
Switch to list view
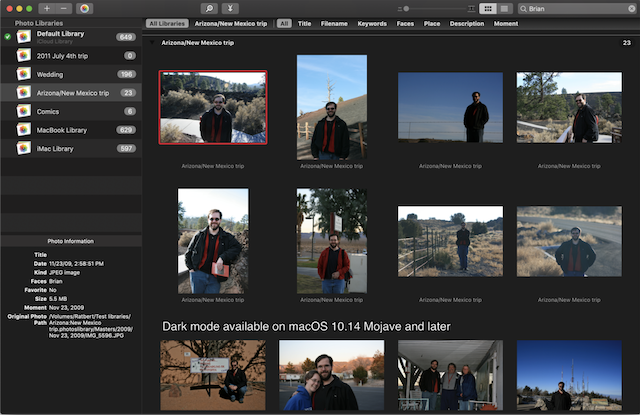pos(504,8)
